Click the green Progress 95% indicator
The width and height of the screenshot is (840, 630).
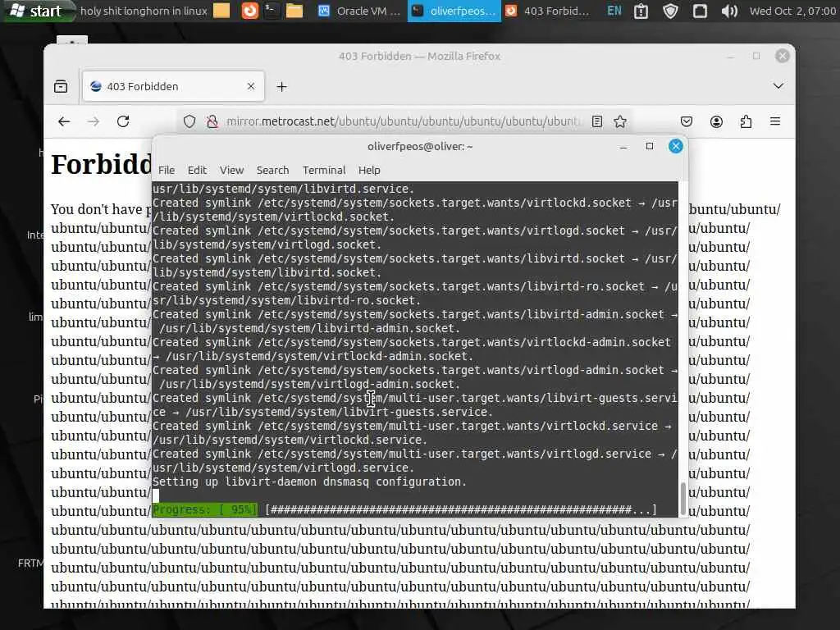pyautogui.click(x=204, y=509)
